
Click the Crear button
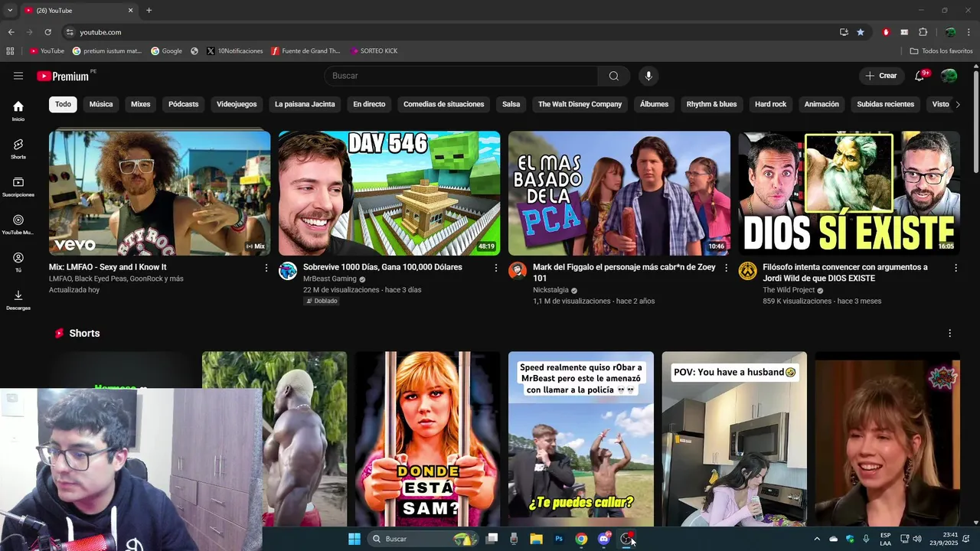[x=881, y=76]
